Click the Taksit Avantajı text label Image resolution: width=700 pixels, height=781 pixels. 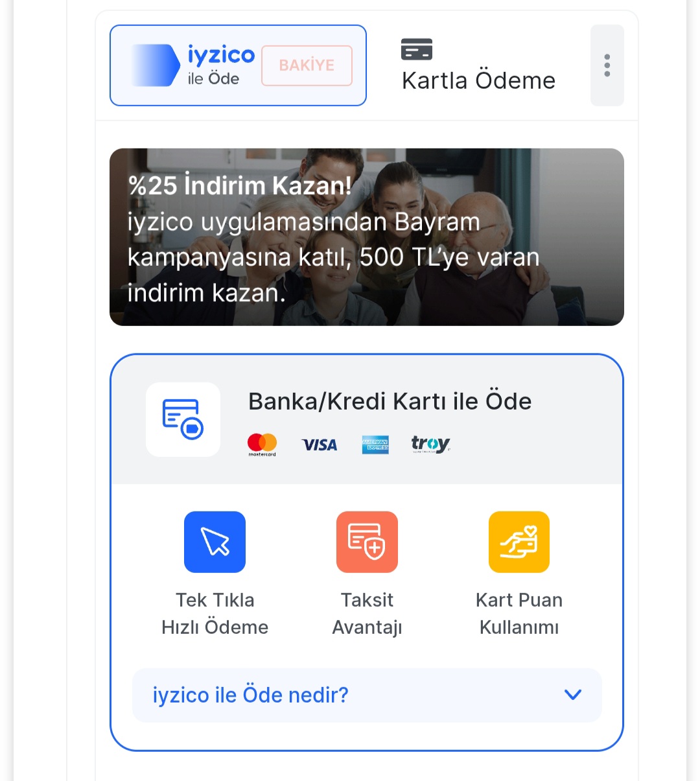coord(367,614)
